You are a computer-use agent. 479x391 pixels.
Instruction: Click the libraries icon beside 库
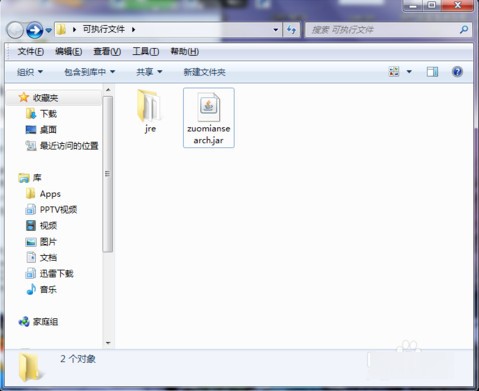pyautogui.click(x=24, y=178)
